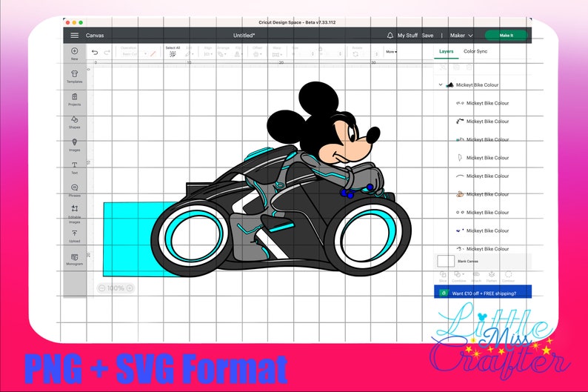Zoom in with the plus icon
The image size is (588, 392).
point(130,288)
